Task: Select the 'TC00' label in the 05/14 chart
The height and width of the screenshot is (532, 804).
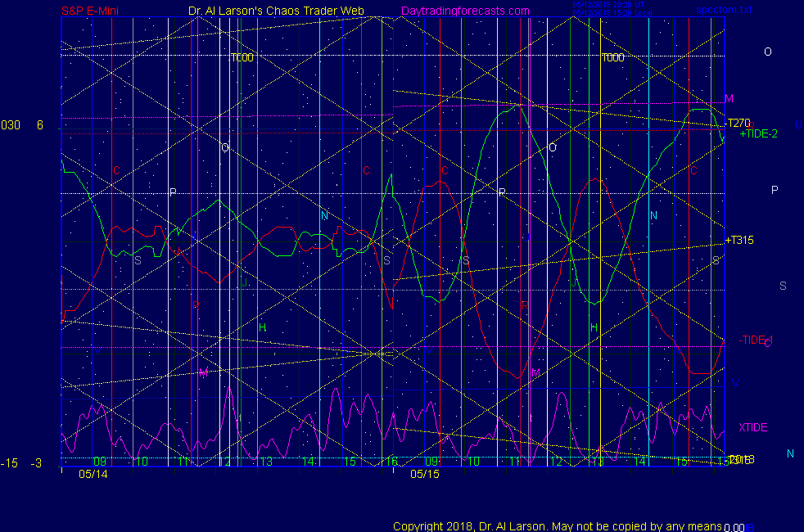Action: point(242,57)
